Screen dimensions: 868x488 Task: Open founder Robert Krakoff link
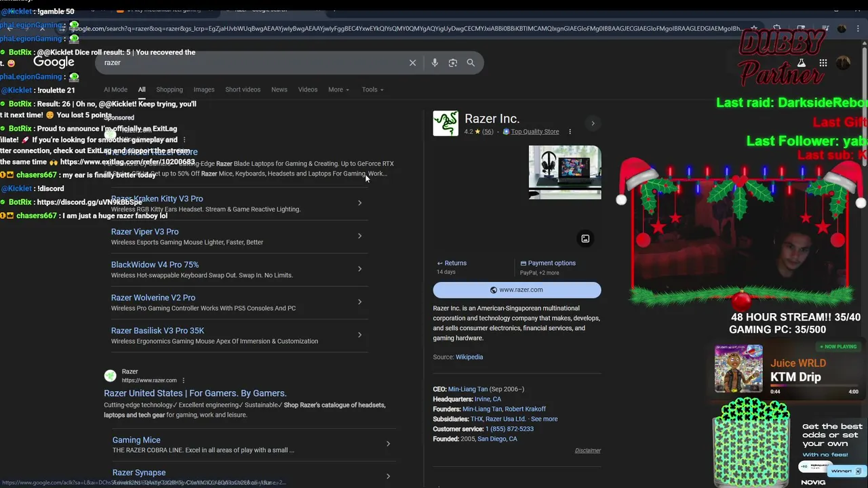[x=525, y=409]
